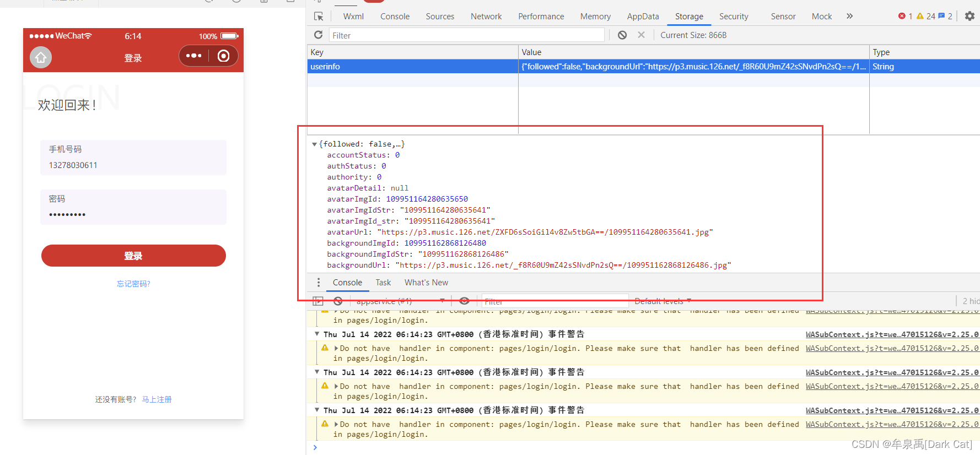Image resolution: width=980 pixels, height=455 pixels.
Task: Click the 忘记密码? forgot password link
Action: 133,284
